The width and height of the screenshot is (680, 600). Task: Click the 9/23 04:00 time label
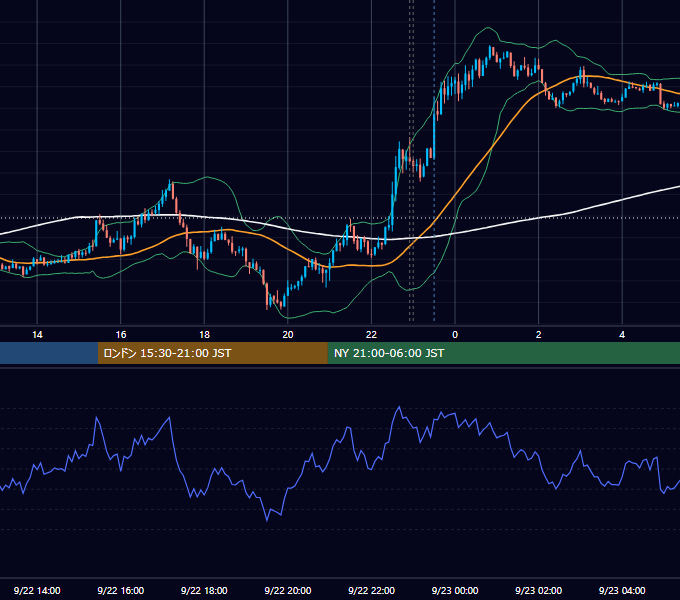click(622, 590)
